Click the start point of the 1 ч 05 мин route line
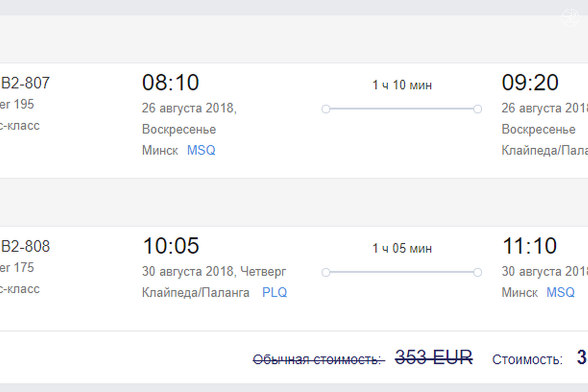Screen dimensions: 588x392 click(326, 272)
